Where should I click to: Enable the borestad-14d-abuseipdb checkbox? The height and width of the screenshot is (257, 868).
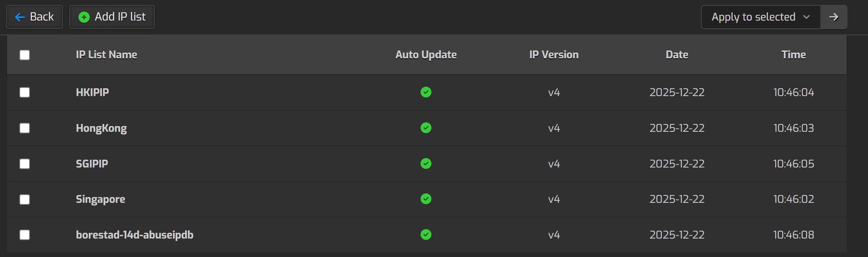(x=25, y=235)
